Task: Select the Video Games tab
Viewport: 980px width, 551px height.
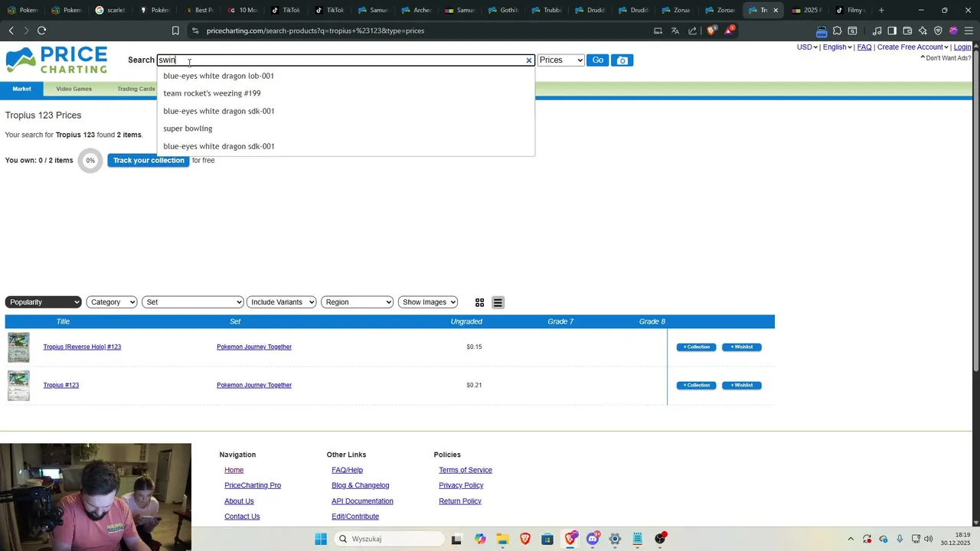Action: 74,89
